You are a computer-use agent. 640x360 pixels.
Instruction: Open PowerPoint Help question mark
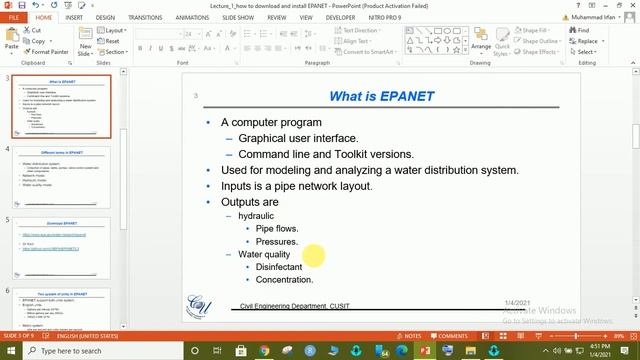[x=578, y=5]
